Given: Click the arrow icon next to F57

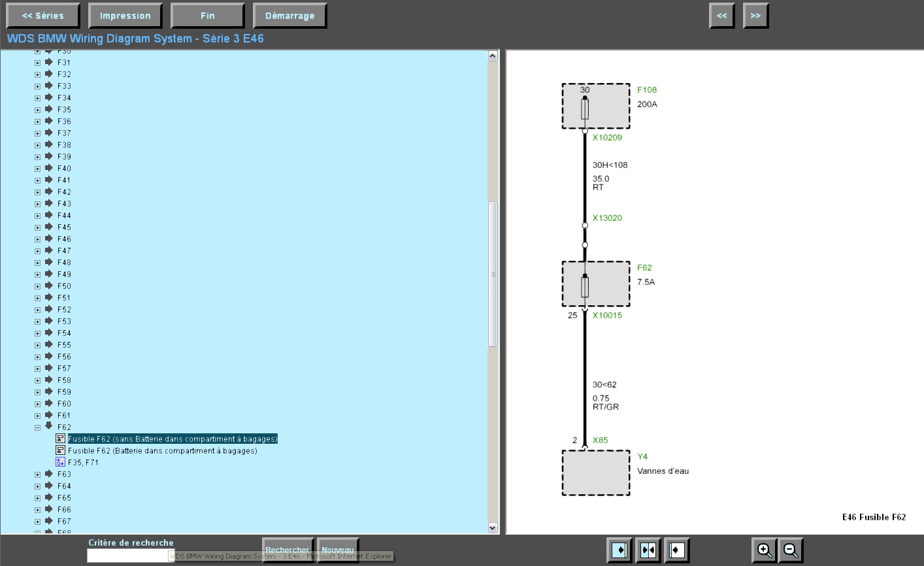Looking at the screenshot, I should (x=48, y=368).
